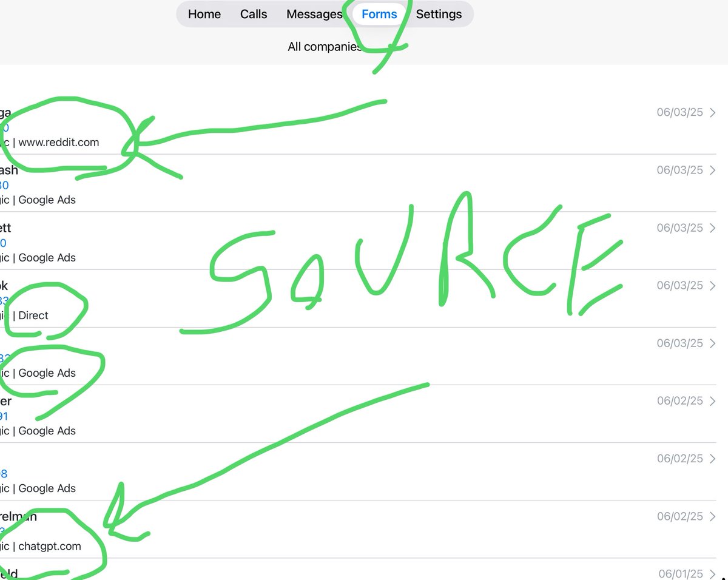This screenshot has height=580, width=728.
Task: Expand chevron on the 'er' Google Ads row
Action: coord(713,401)
